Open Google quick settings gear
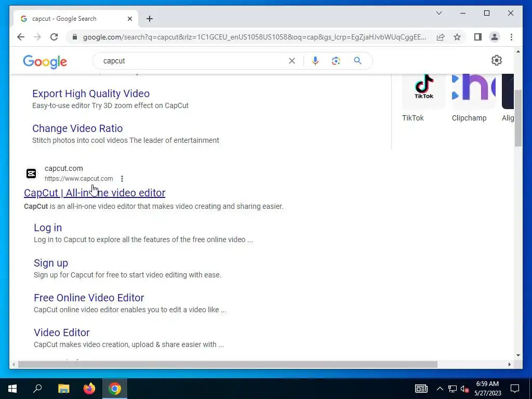This screenshot has width=532, height=399. point(496,60)
